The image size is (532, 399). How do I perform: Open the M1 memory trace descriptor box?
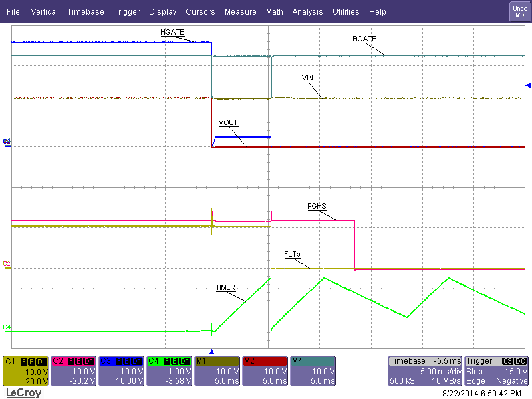click(216, 370)
